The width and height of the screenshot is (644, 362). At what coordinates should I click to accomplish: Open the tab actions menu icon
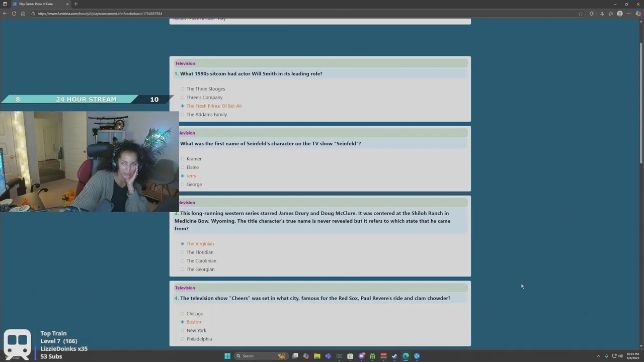coord(5,4)
